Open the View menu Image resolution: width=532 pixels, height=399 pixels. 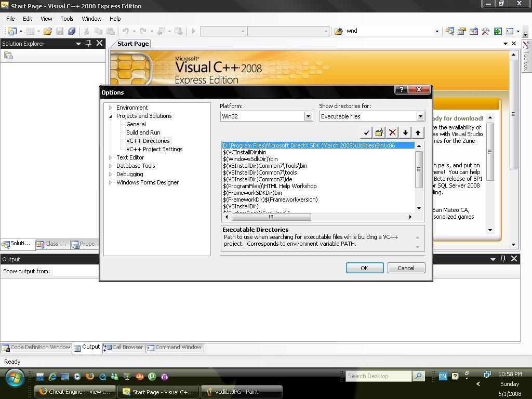coord(46,19)
